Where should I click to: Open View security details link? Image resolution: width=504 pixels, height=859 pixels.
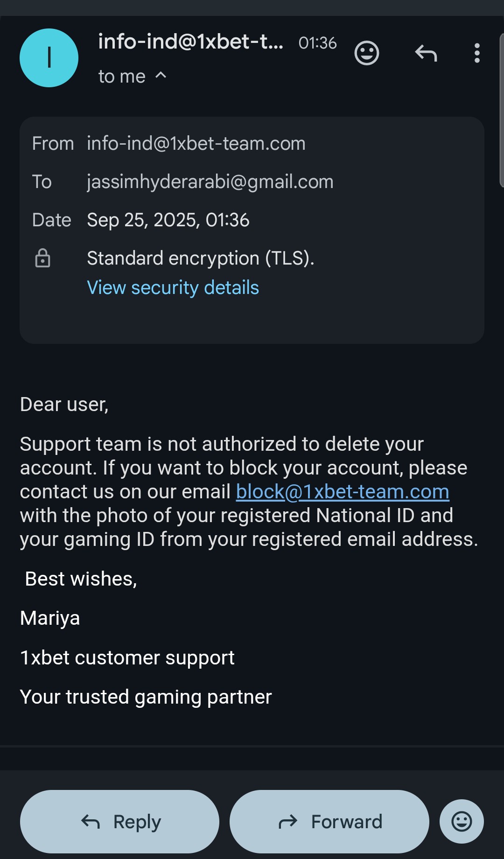173,287
